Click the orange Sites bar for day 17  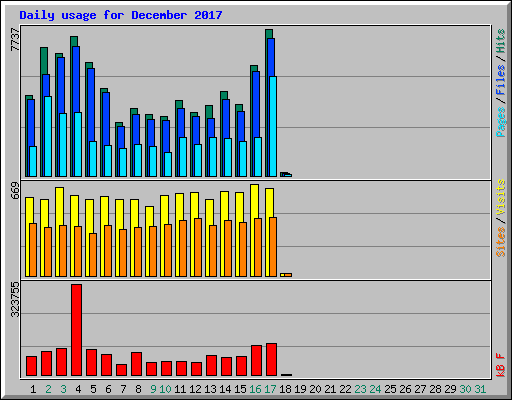coord(273,247)
